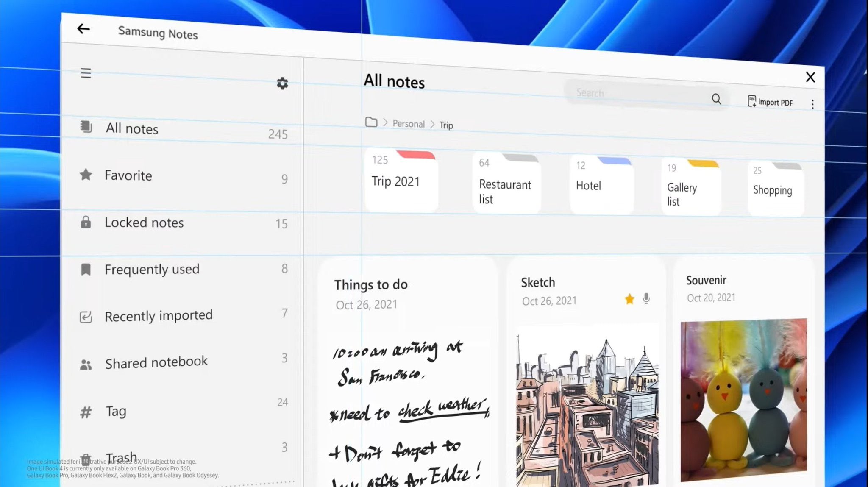The height and width of the screenshot is (487, 868).
Task: Open the hamburger navigation menu
Action: pyautogui.click(x=86, y=73)
